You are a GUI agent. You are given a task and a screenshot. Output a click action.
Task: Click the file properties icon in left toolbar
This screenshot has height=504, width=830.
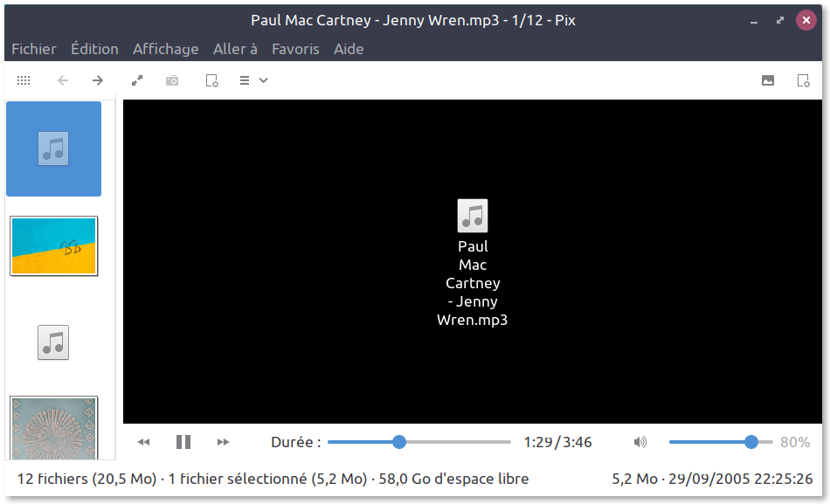coord(211,80)
